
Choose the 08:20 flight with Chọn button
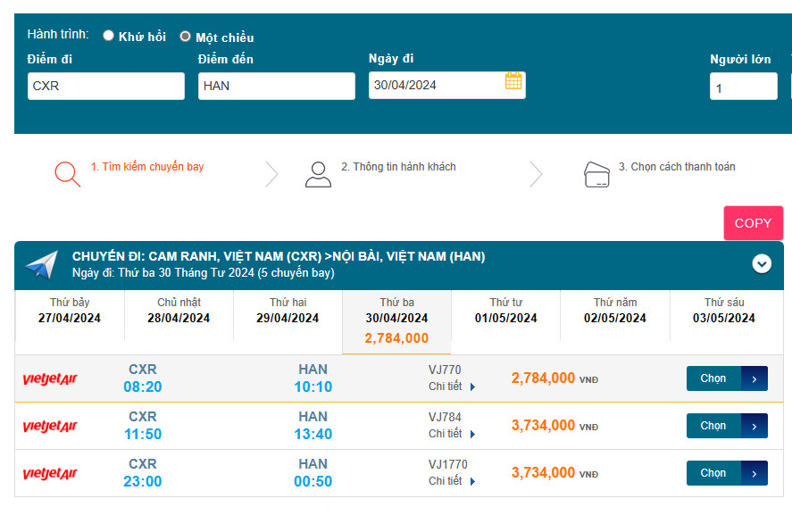click(x=726, y=378)
